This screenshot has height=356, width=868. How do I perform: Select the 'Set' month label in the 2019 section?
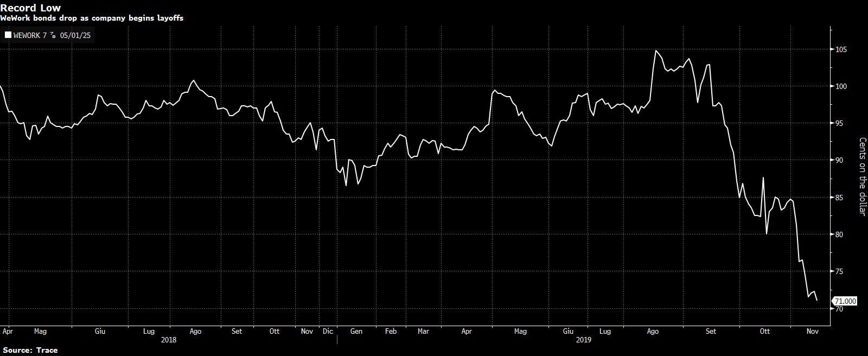coord(711,330)
